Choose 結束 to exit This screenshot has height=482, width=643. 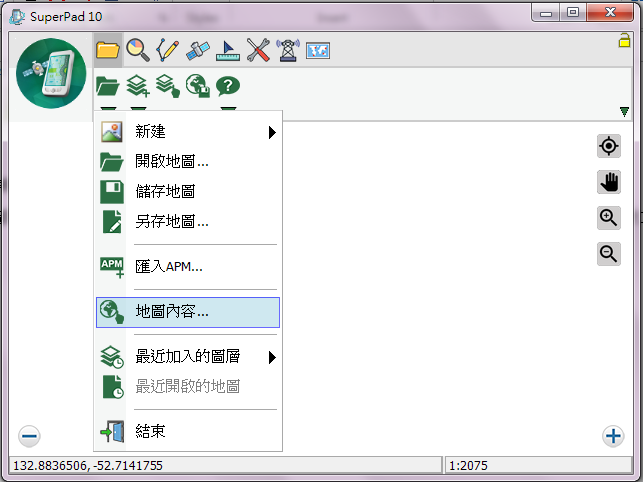[x=188, y=431]
